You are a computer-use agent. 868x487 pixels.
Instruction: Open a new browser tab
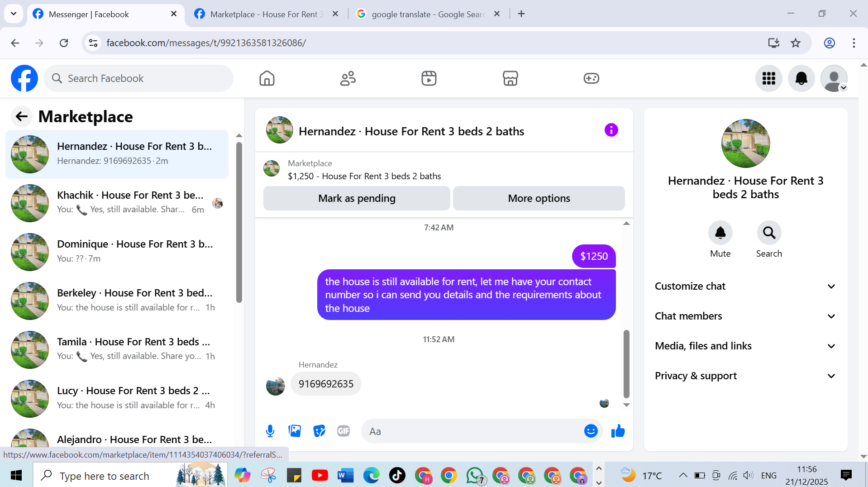tap(521, 14)
